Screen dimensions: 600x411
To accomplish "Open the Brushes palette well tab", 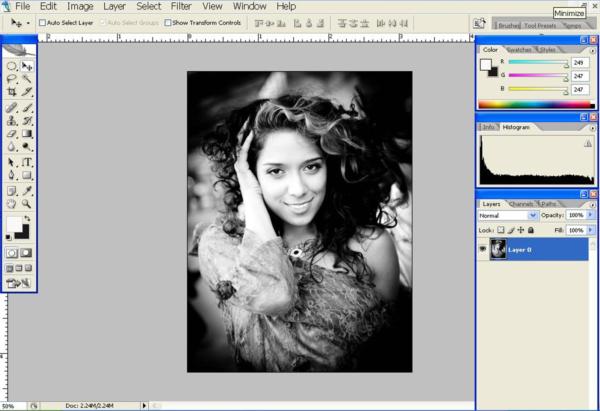I will point(508,26).
